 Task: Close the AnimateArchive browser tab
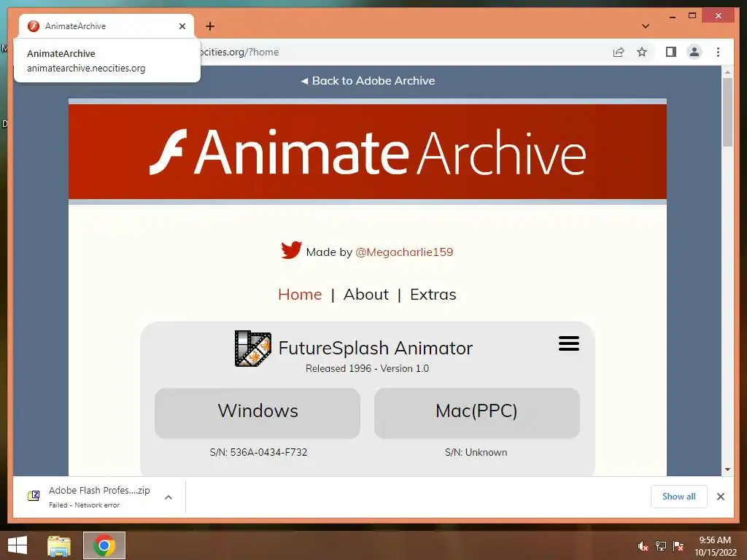coord(182,26)
